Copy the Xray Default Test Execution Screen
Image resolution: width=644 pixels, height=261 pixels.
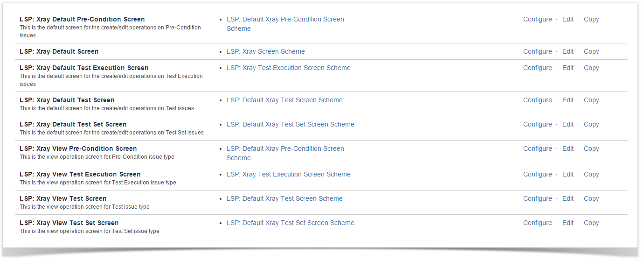[x=591, y=68]
